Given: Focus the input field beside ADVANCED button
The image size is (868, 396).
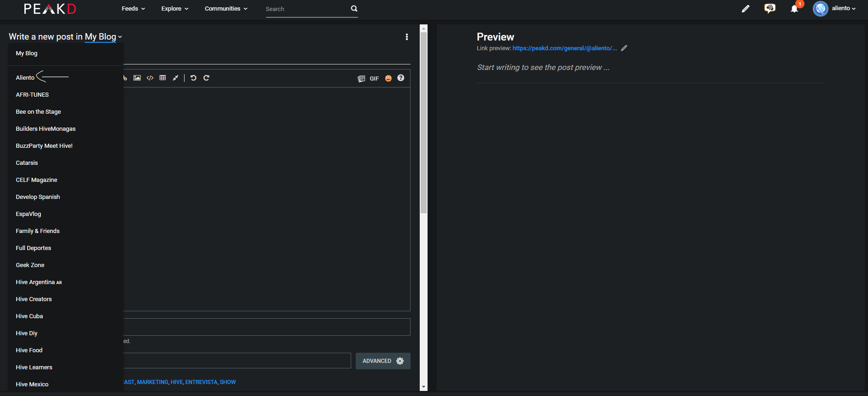Looking at the screenshot, I should (x=237, y=361).
